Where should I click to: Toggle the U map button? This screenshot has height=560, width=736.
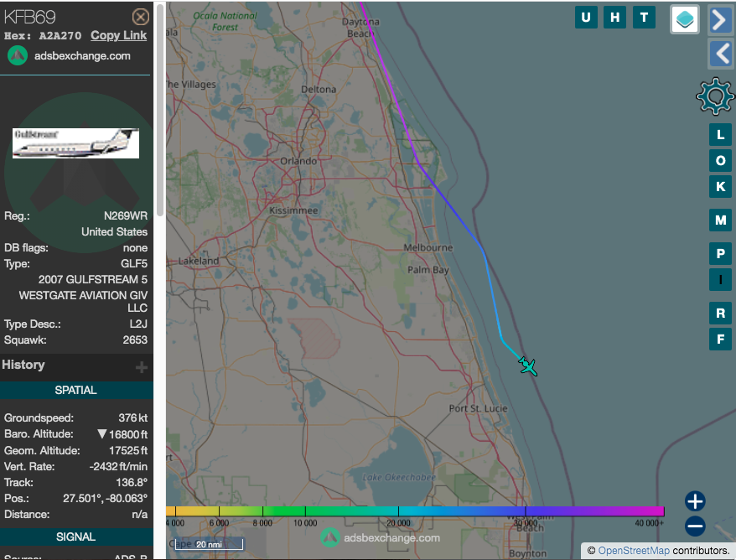coord(586,18)
